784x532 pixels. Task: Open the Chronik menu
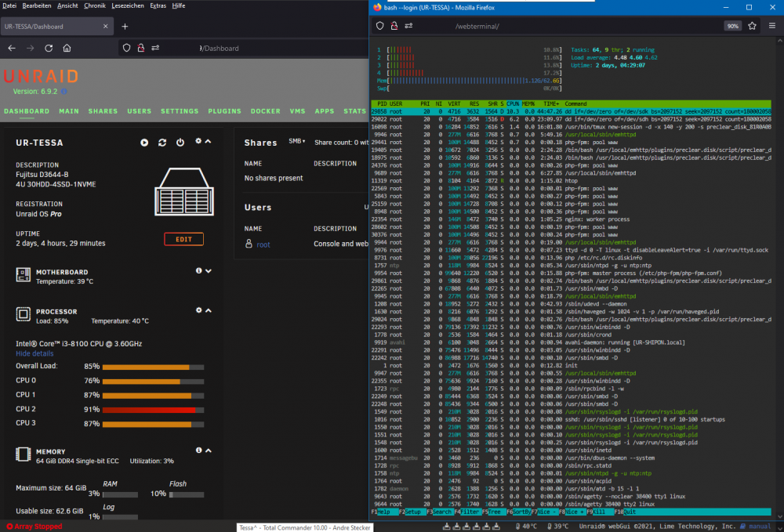coord(95,5)
